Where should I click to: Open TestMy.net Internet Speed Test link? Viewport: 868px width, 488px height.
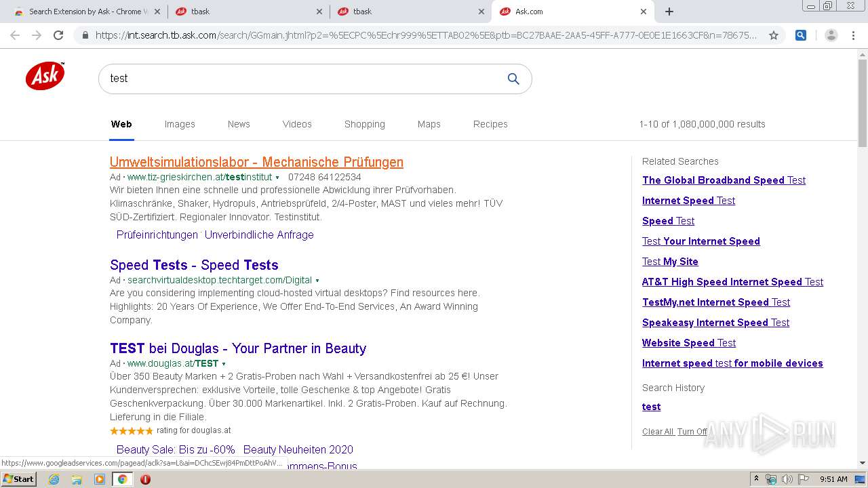pyautogui.click(x=716, y=302)
